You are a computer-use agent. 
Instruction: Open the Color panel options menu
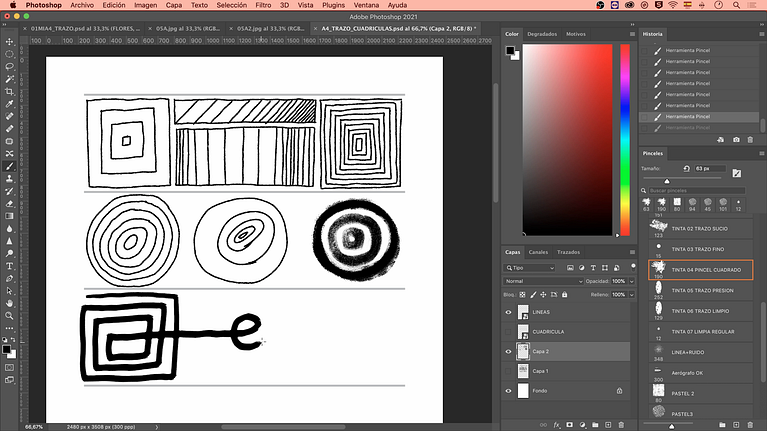632,34
